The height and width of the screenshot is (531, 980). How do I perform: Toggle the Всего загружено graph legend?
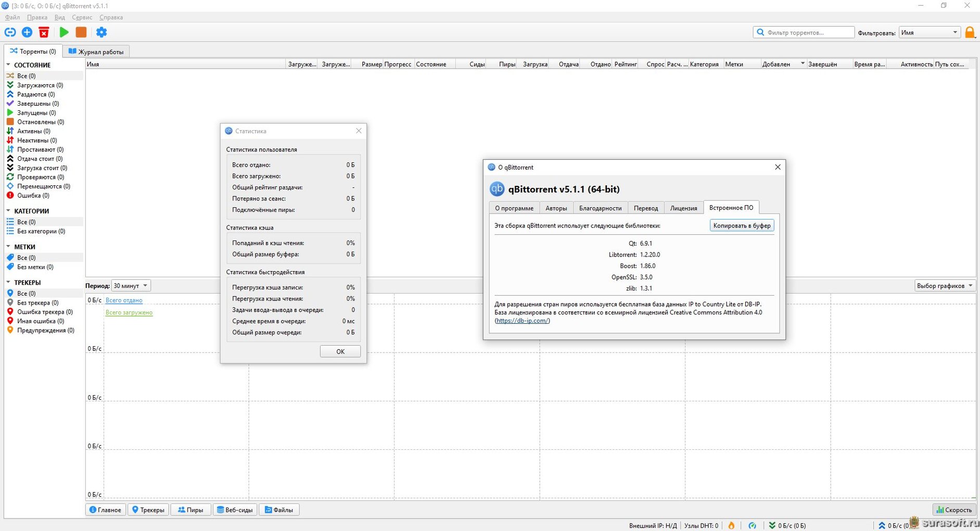(129, 312)
